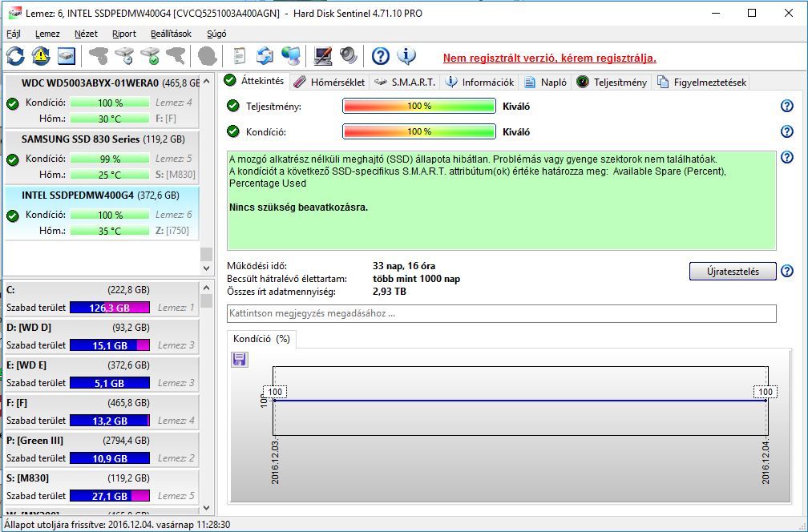
Task: Click the value '2,93 TB'
Action: pos(390,292)
